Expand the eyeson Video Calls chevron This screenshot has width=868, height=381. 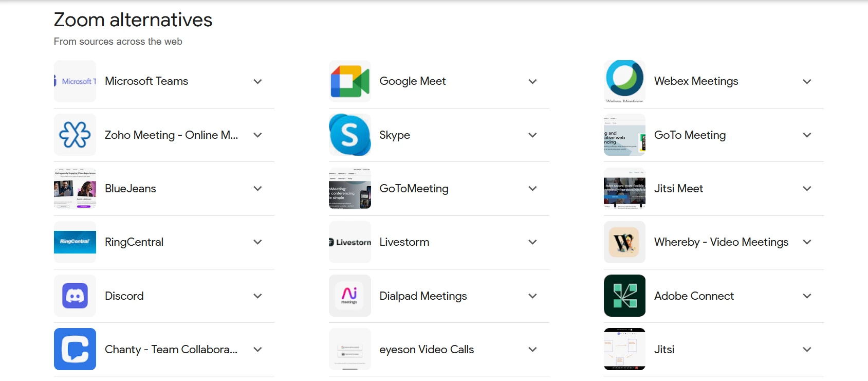pyautogui.click(x=532, y=350)
